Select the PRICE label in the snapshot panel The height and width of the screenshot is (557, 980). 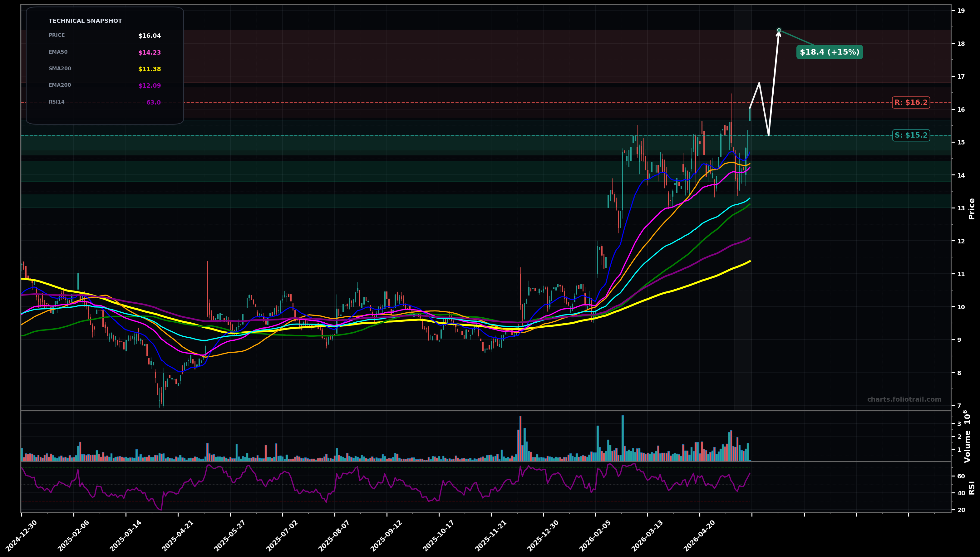click(57, 35)
